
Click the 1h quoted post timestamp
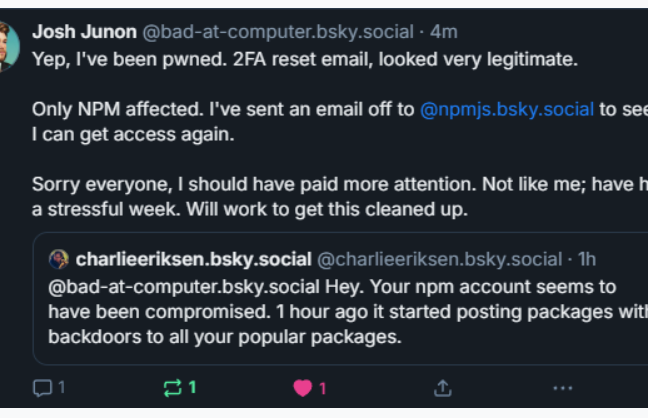pos(587,260)
